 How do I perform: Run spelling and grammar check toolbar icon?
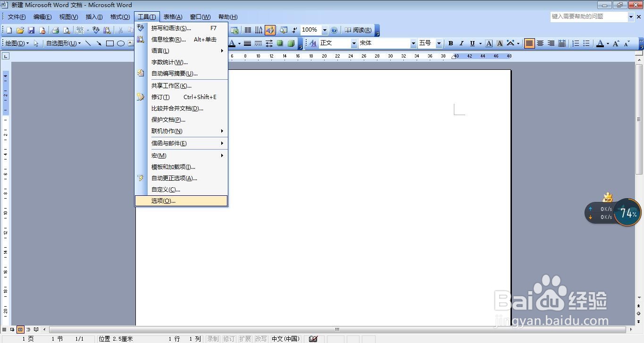(x=96, y=30)
